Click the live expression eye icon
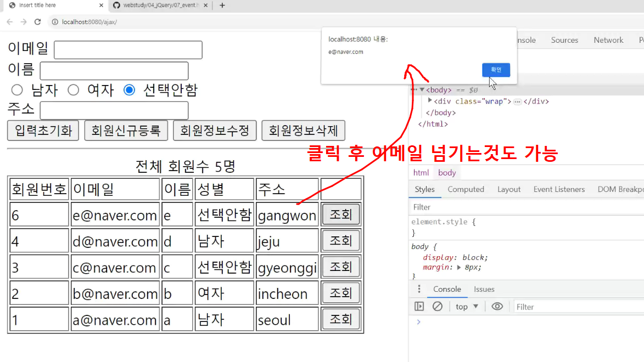Viewport: 644px width, 362px height. click(x=497, y=306)
